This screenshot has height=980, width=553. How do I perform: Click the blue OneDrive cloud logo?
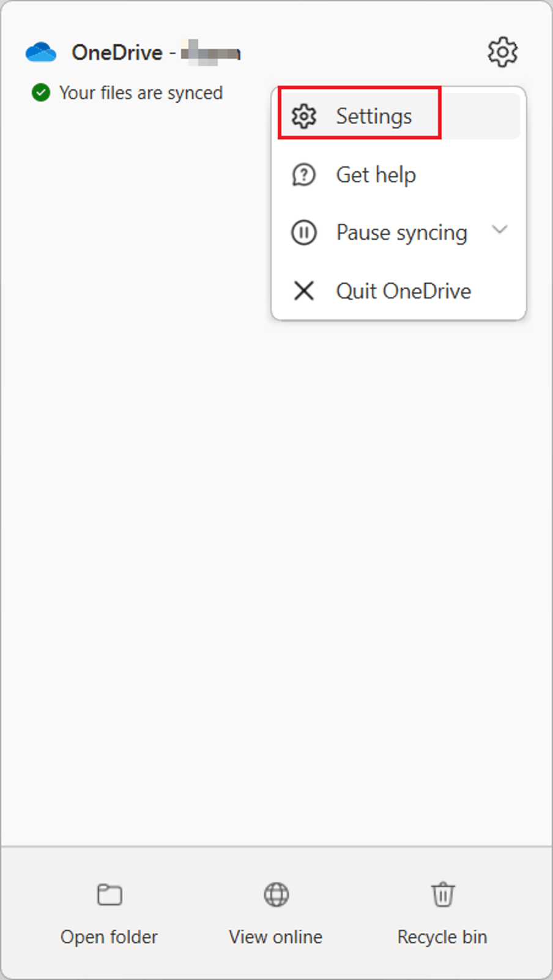click(x=41, y=53)
